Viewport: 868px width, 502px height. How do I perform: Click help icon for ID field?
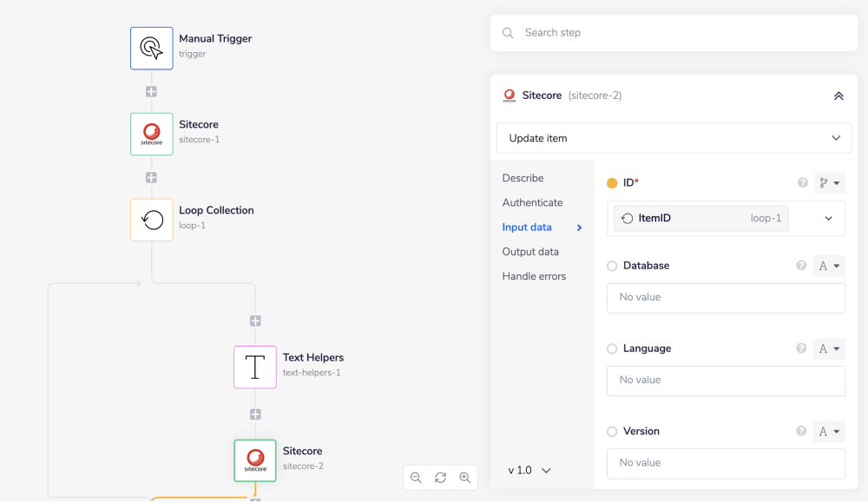[x=802, y=182]
